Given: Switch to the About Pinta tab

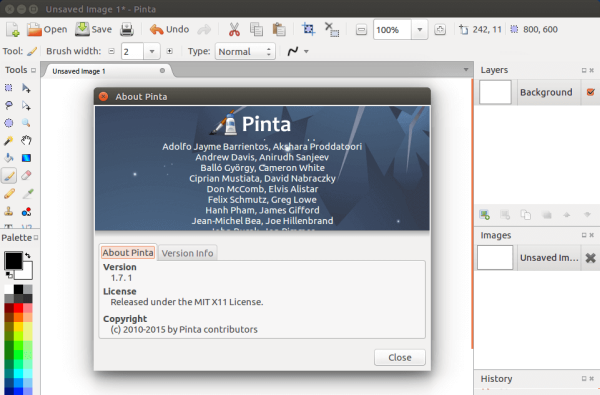Looking at the screenshot, I should click(x=128, y=253).
